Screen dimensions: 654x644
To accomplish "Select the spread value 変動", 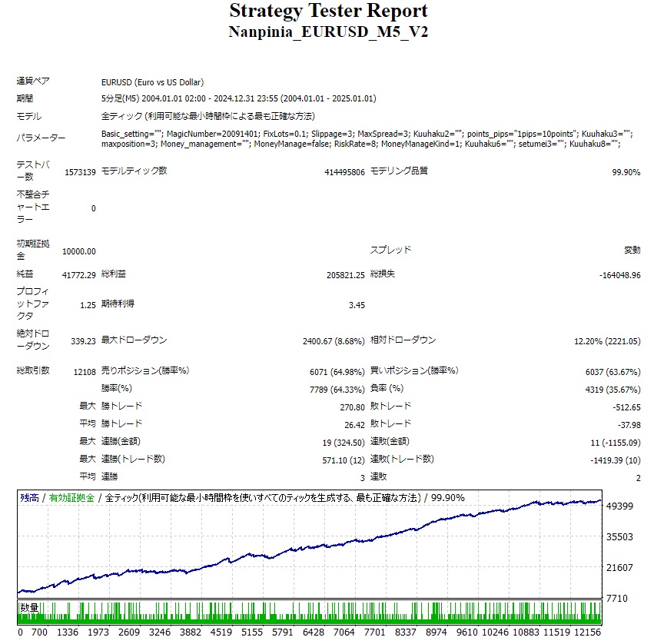I will [632, 250].
